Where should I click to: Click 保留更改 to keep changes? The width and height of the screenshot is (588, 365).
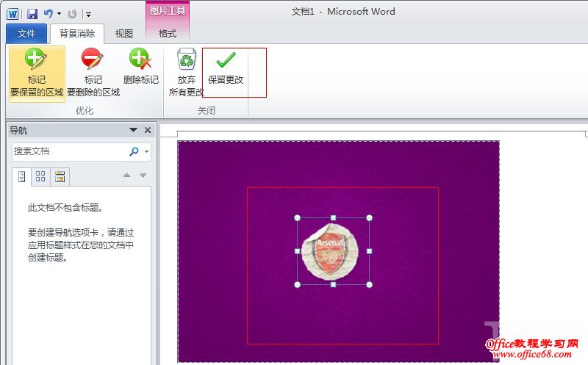click(x=226, y=68)
